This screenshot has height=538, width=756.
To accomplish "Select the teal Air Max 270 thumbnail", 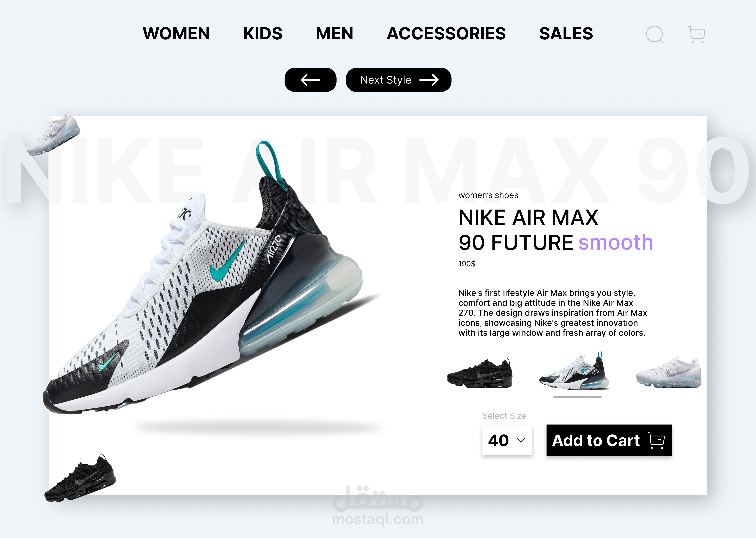I will tap(574, 370).
